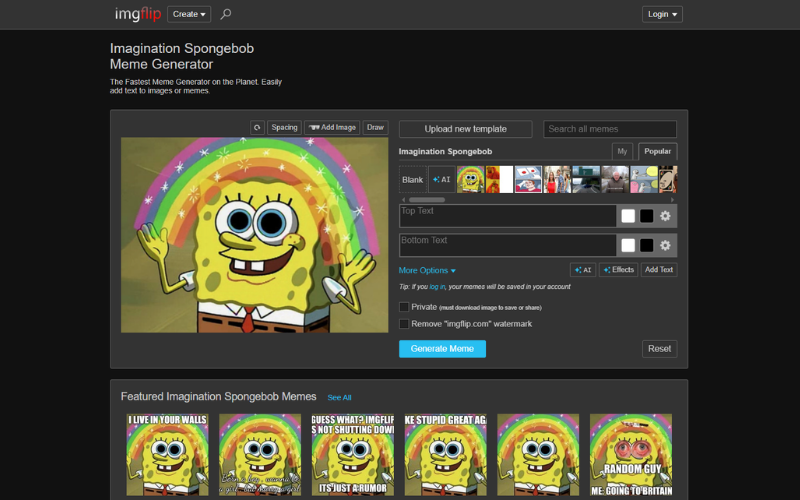The width and height of the screenshot is (800, 500).
Task: Choose the Two Buttons template thumbnail
Action: (528, 180)
